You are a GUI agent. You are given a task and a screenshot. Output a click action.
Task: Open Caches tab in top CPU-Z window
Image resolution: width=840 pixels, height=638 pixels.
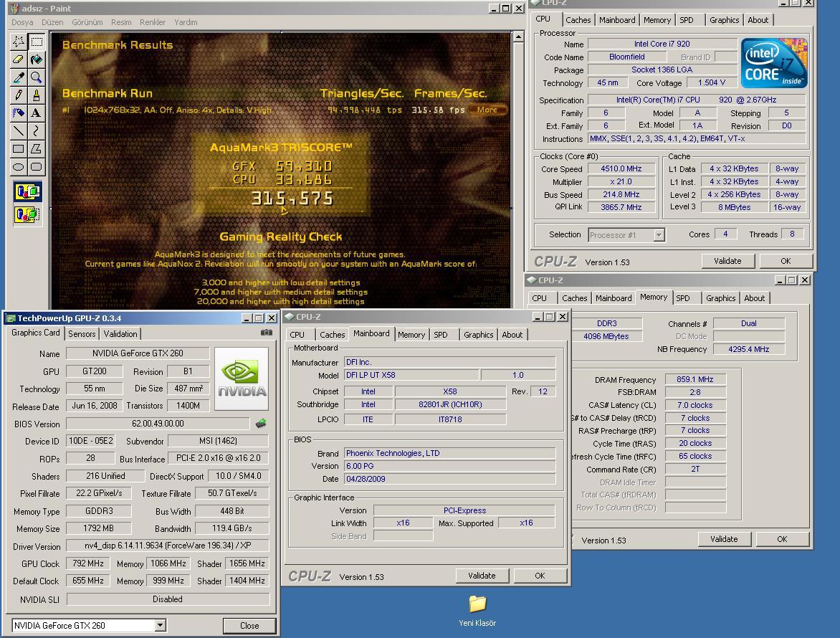pos(578,20)
